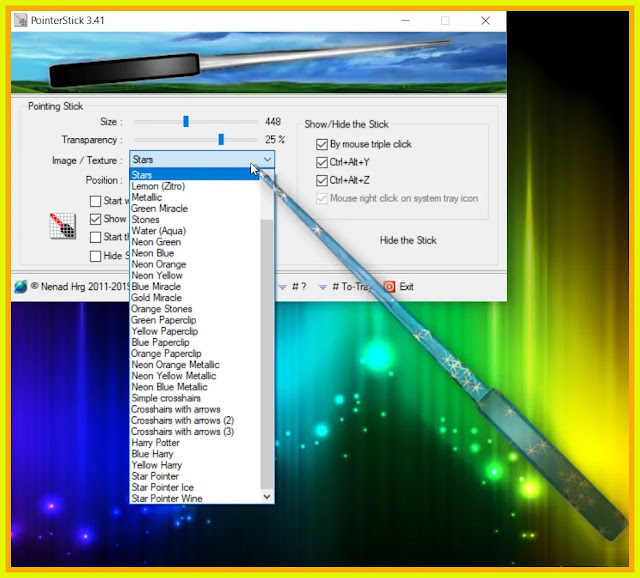Click the Transparency slider handle

(221, 140)
